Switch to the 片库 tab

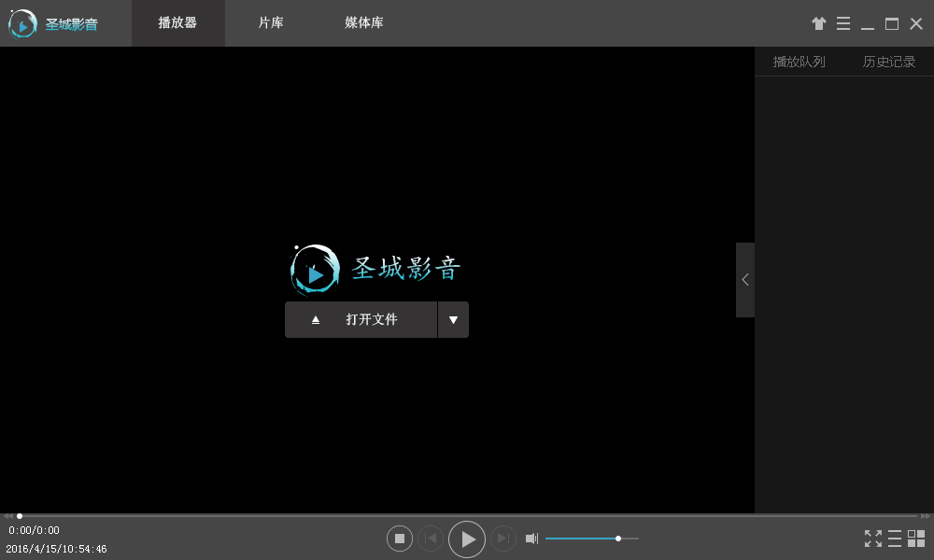point(271,23)
